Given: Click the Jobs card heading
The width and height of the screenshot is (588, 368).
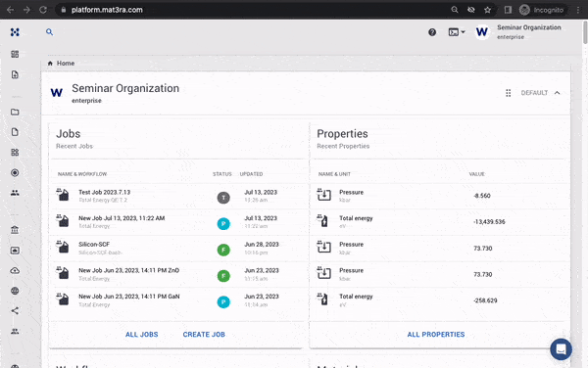Looking at the screenshot, I should tap(69, 134).
